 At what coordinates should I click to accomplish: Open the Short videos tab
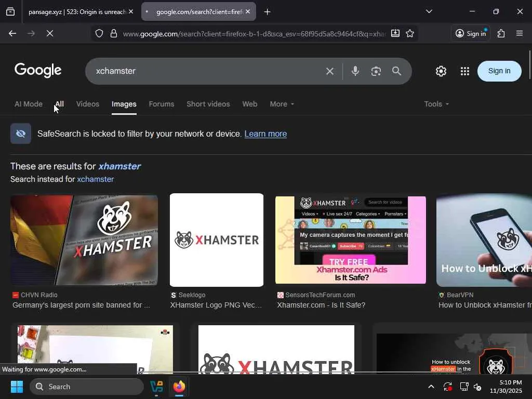click(208, 104)
